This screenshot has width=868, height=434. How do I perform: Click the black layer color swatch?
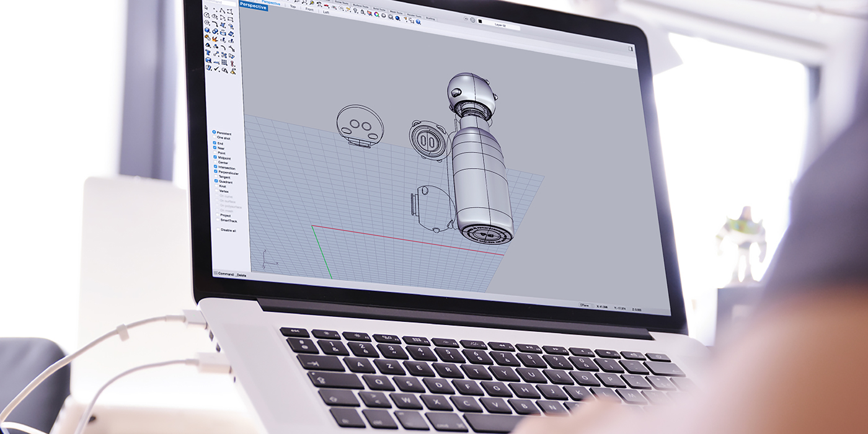pos(480,21)
